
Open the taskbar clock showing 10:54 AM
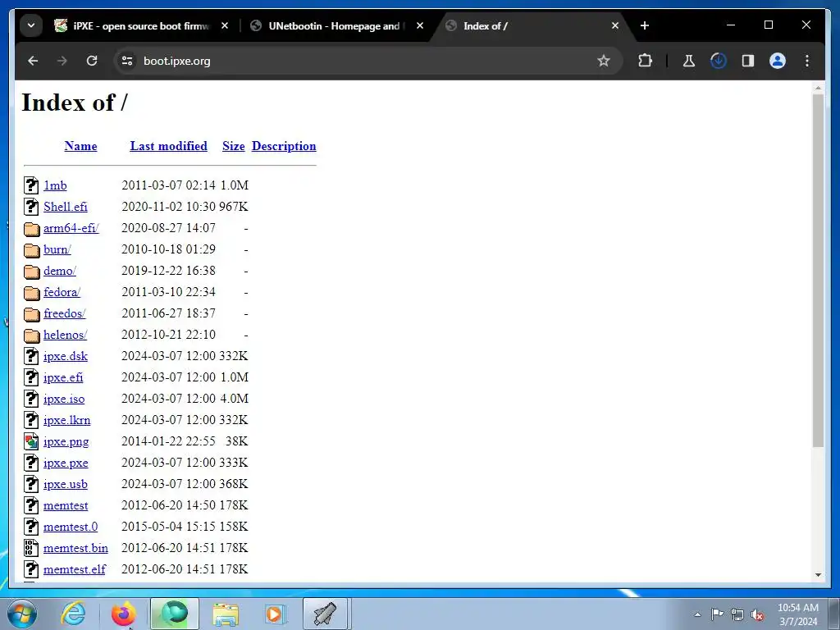pos(797,614)
